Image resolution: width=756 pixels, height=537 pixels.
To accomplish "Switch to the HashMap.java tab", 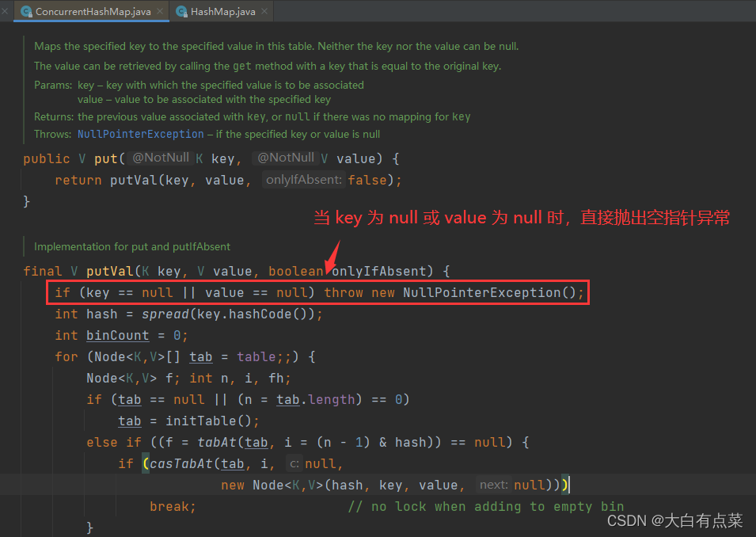I will click(222, 11).
